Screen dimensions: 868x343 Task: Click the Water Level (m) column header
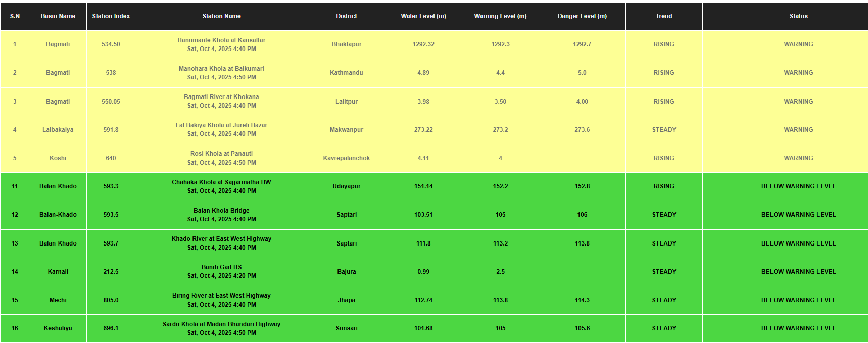[423, 16]
